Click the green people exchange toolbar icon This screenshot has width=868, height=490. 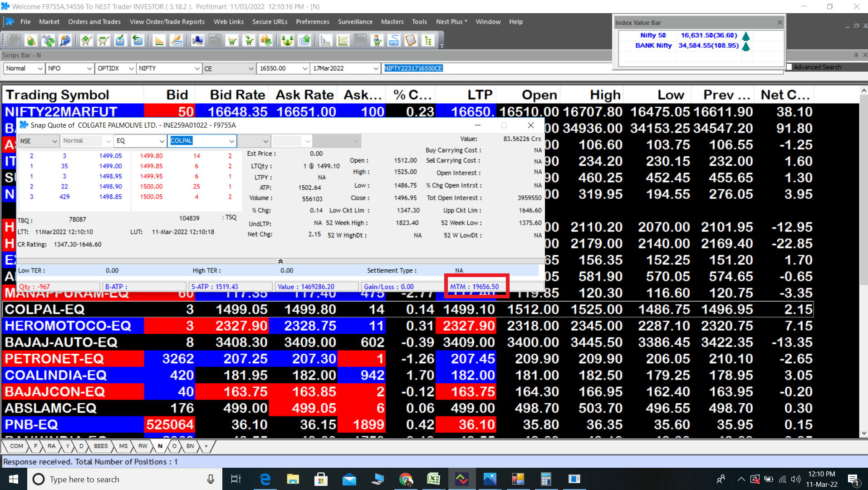[x=287, y=41]
